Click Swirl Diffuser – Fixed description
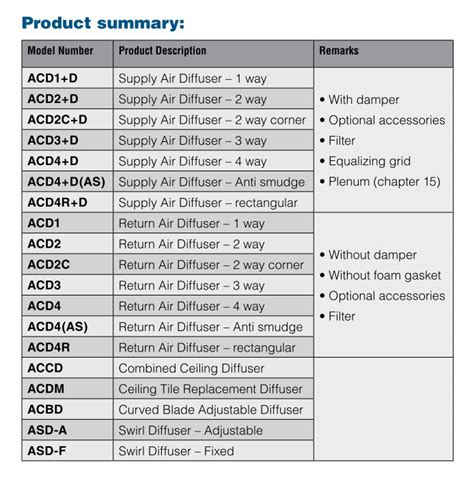474x492 pixels. 176,451
